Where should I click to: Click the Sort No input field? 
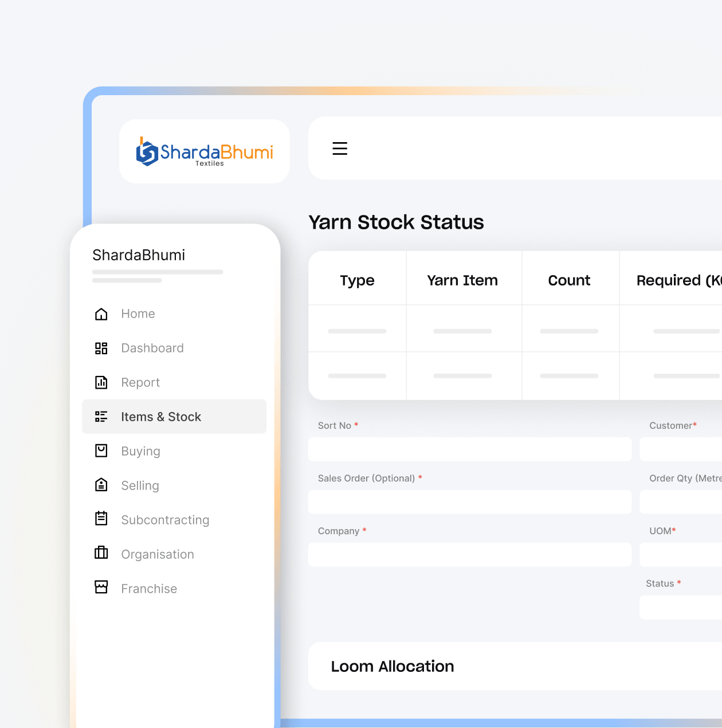click(x=470, y=449)
